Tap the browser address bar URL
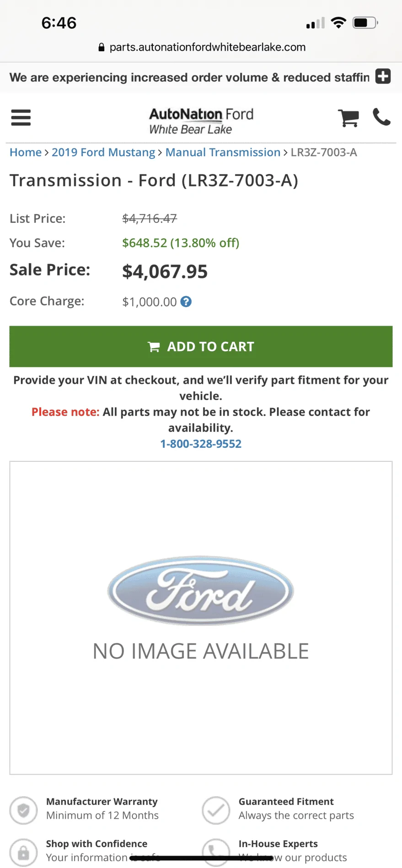This screenshot has width=402, height=868. 207,47
